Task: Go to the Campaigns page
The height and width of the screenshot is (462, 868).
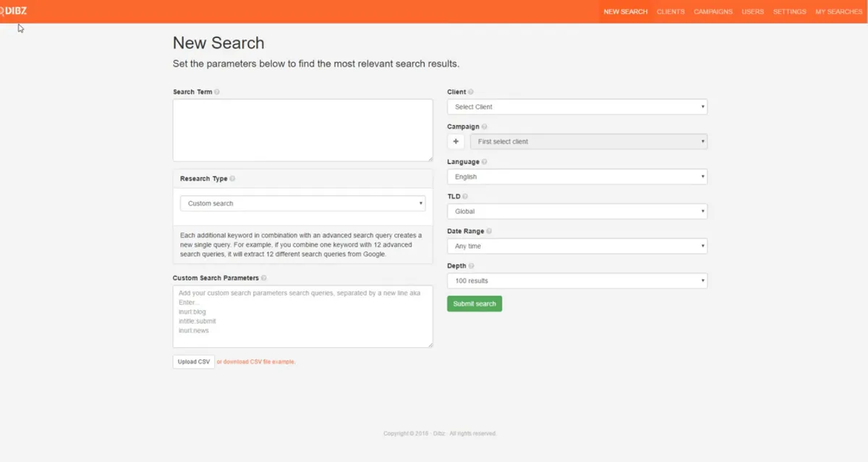Action: tap(712, 12)
